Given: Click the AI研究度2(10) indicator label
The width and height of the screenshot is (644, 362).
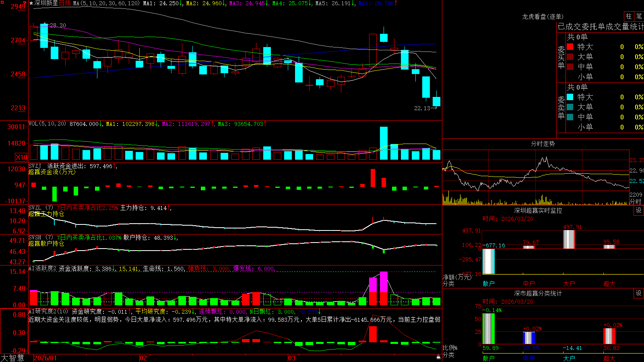Looking at the screenshot, I should 49,311.
